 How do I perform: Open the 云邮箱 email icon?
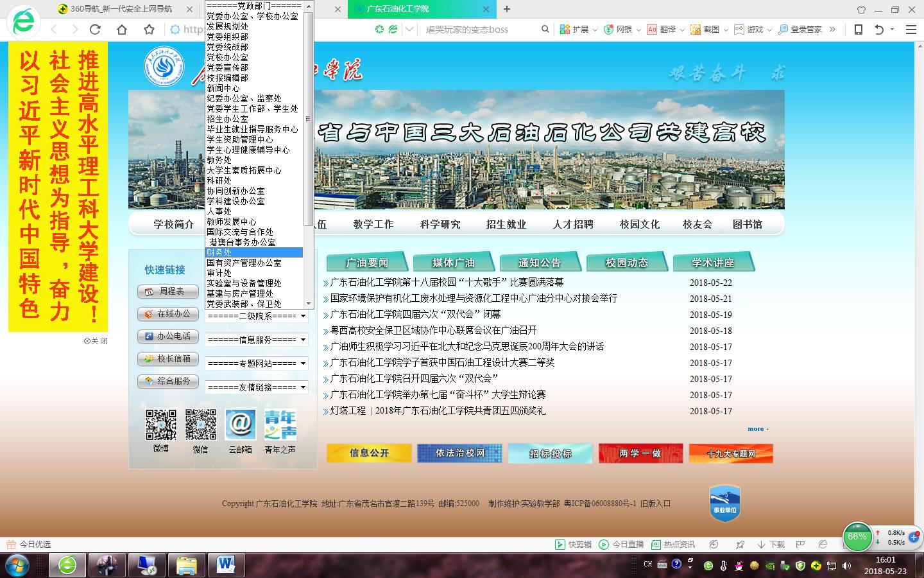241,425
